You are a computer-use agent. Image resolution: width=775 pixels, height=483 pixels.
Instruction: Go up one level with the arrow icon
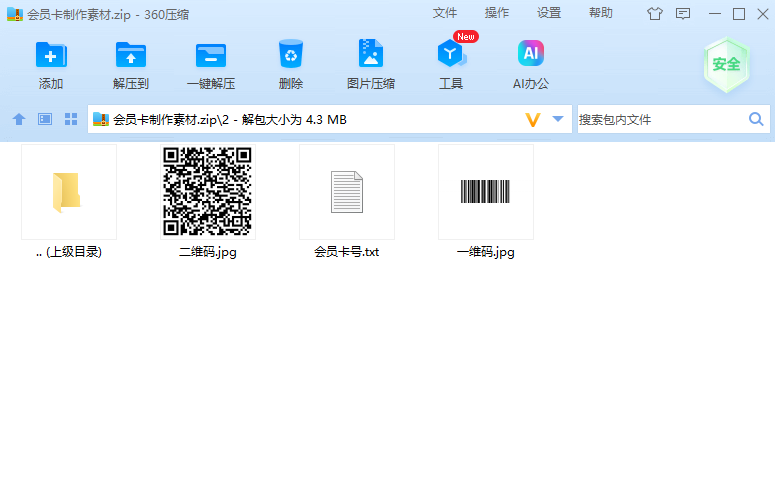[x=19, y=119]
